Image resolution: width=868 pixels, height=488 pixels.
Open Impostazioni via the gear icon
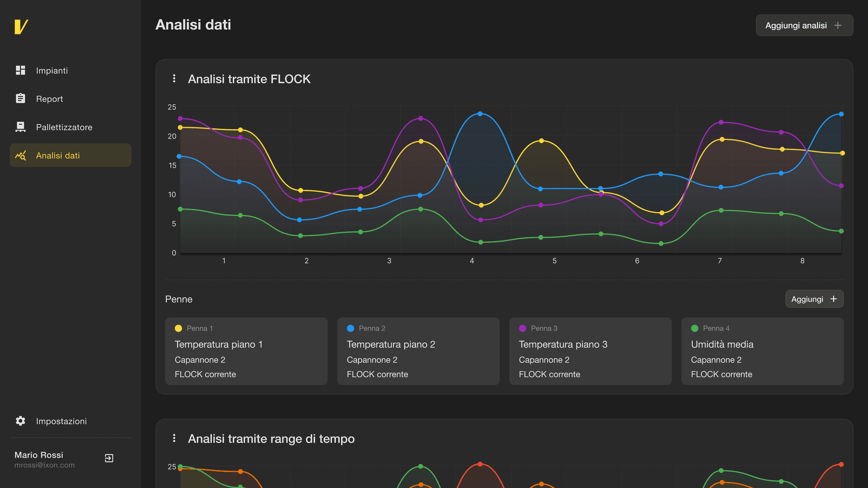[20, 421]
